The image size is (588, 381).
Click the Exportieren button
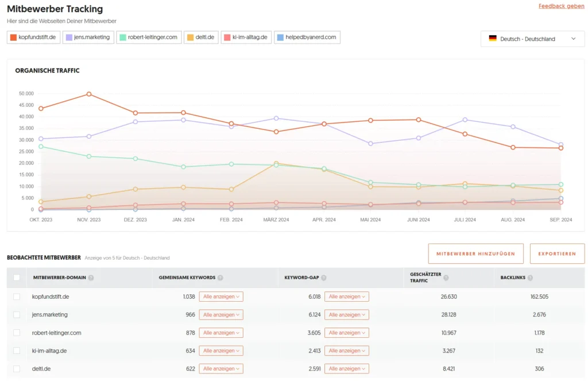pyautogui.click(x=556, y=253)
